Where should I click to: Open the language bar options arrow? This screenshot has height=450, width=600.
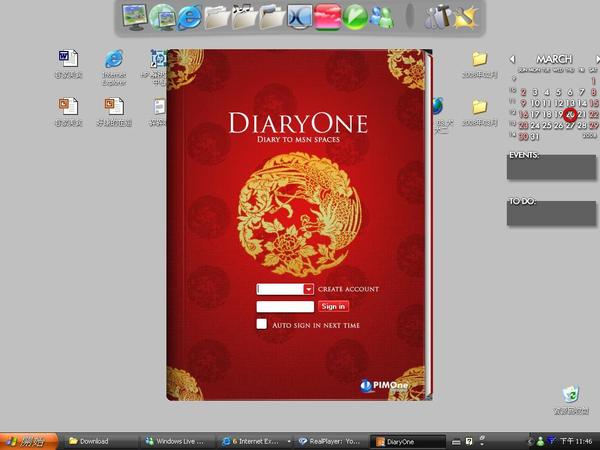point(482,443)
